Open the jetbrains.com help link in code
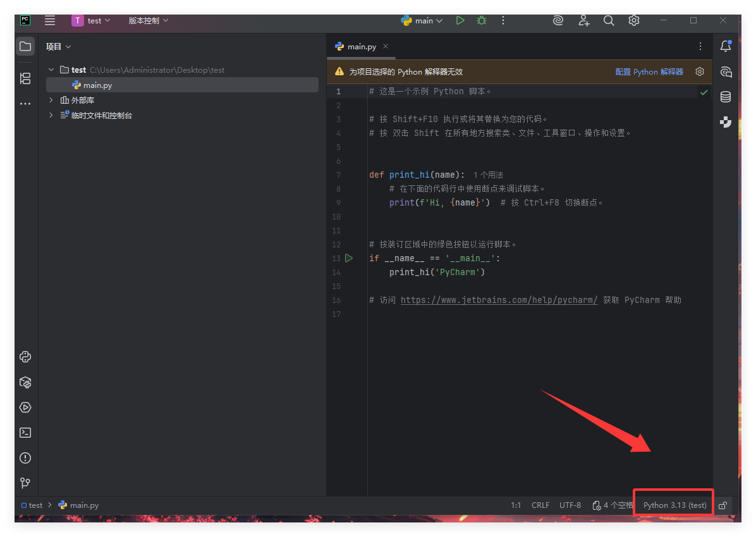 click(499, 300)
